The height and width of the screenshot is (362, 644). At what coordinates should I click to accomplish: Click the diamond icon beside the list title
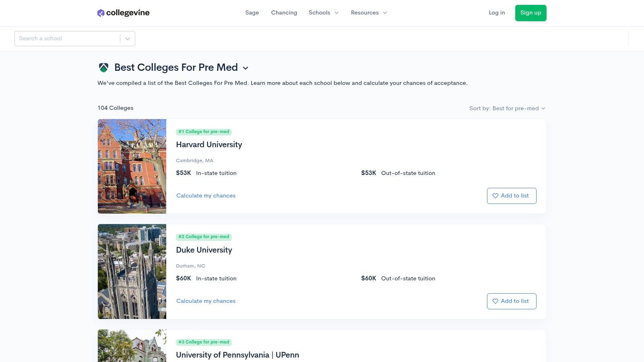[x=103, y=68]
